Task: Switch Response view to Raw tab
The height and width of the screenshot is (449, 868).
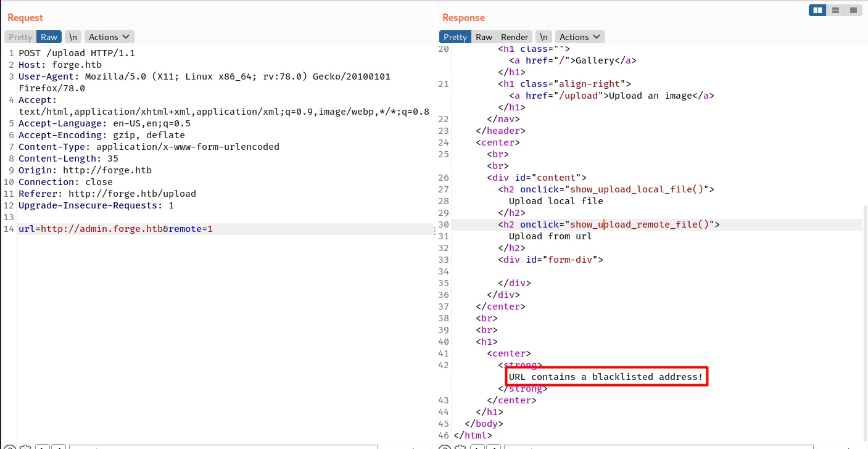Action: click(x=484, y=37)
